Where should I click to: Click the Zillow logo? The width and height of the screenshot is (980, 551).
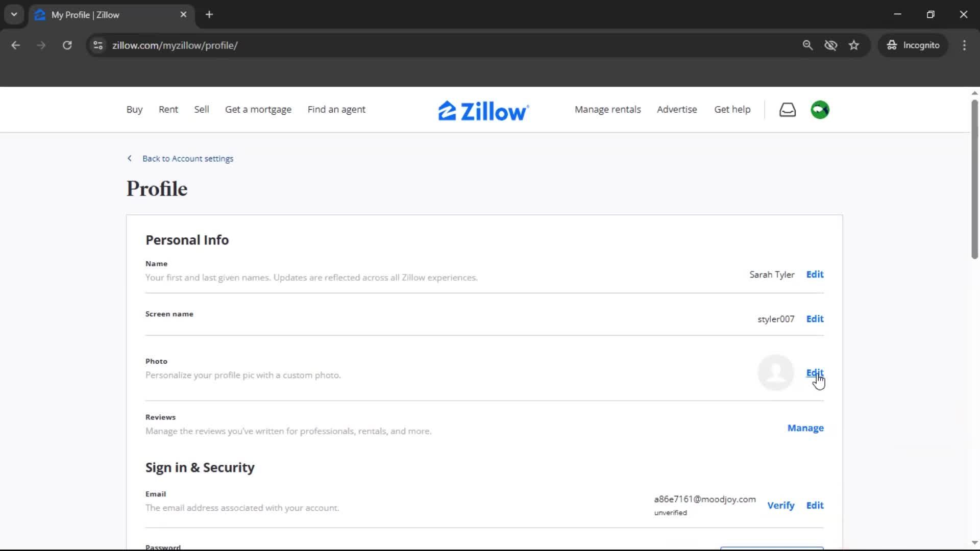(x=483, y=110)
